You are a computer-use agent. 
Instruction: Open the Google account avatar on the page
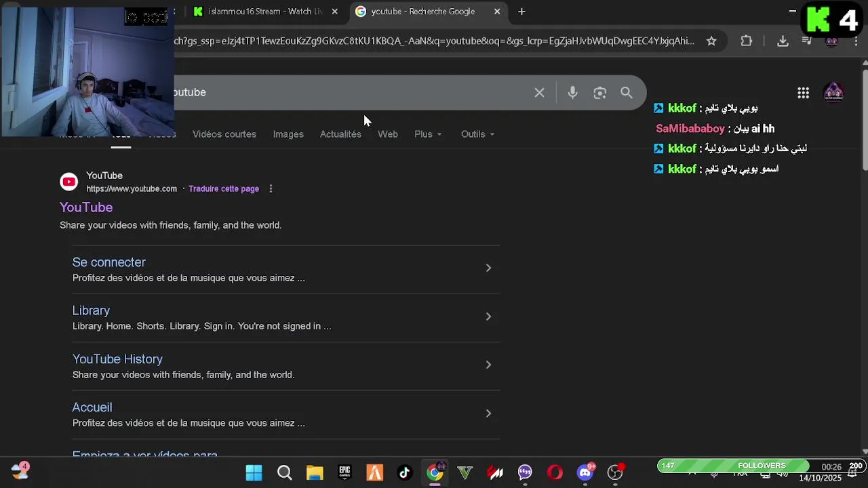(x=833, y=93)
